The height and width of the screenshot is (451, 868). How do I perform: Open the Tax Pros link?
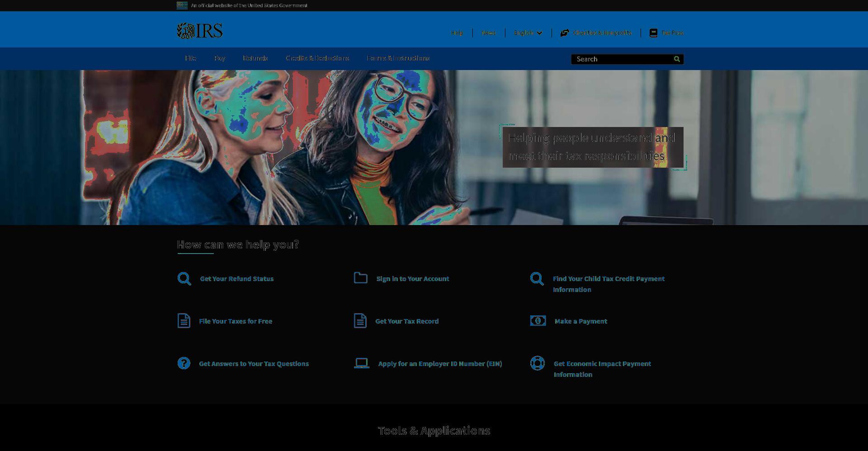[x=672, y=33]
